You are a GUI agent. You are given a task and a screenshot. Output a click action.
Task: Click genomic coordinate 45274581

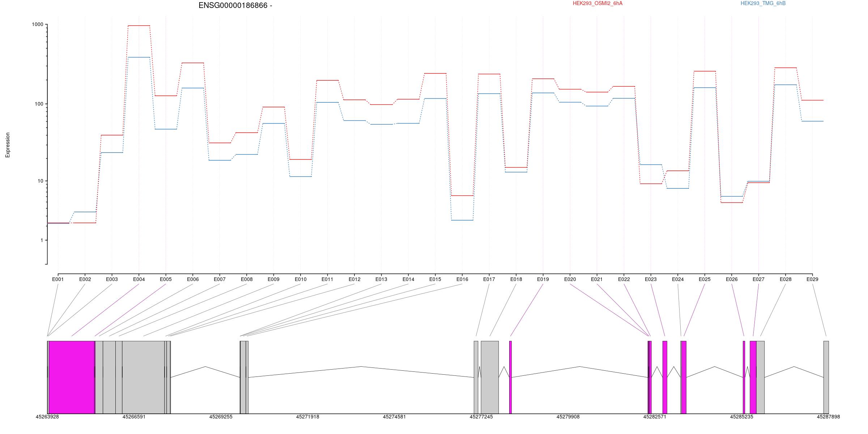pos(394,417)
